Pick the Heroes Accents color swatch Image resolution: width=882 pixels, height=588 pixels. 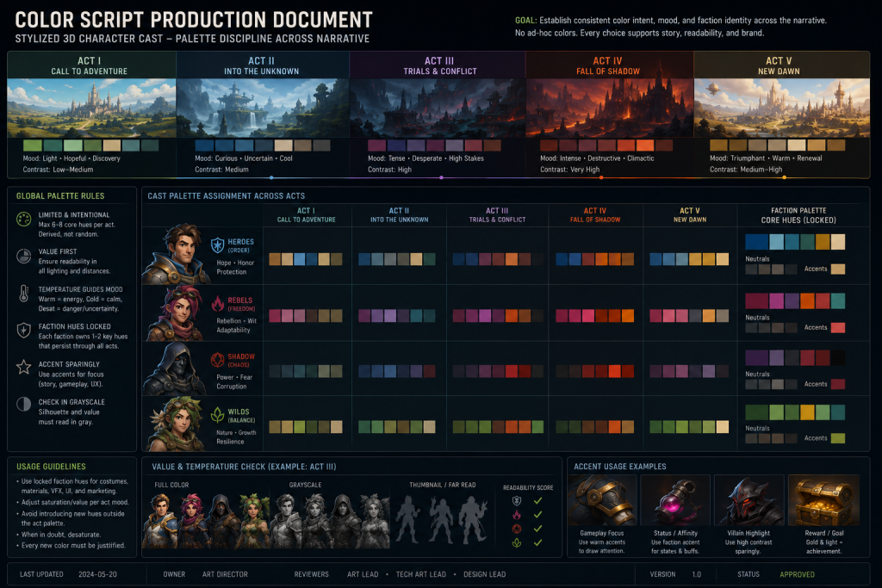coord(838,269)
